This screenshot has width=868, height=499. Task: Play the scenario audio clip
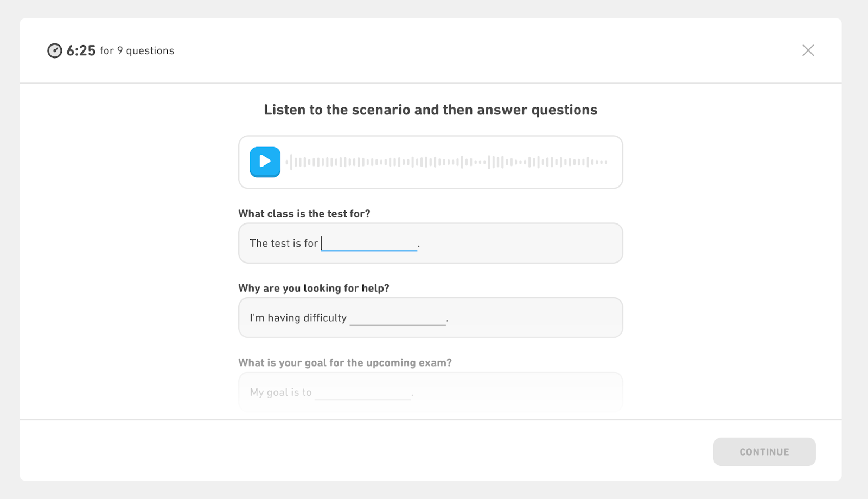(265, 162)
